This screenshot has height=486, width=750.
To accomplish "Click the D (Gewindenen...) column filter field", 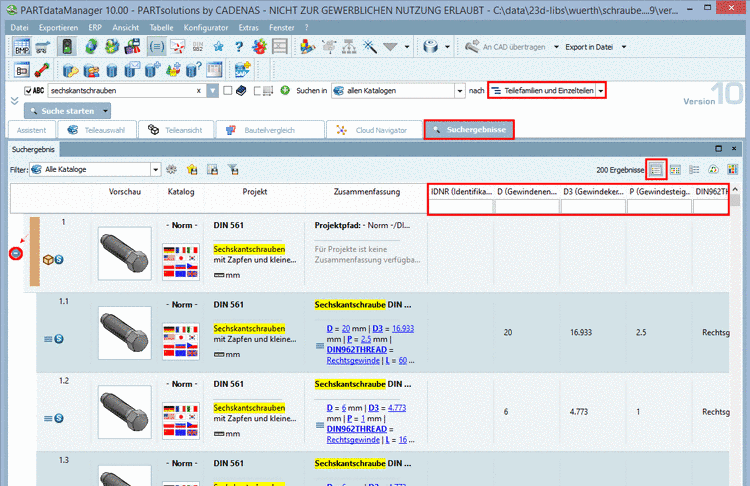I will (527, 206).
